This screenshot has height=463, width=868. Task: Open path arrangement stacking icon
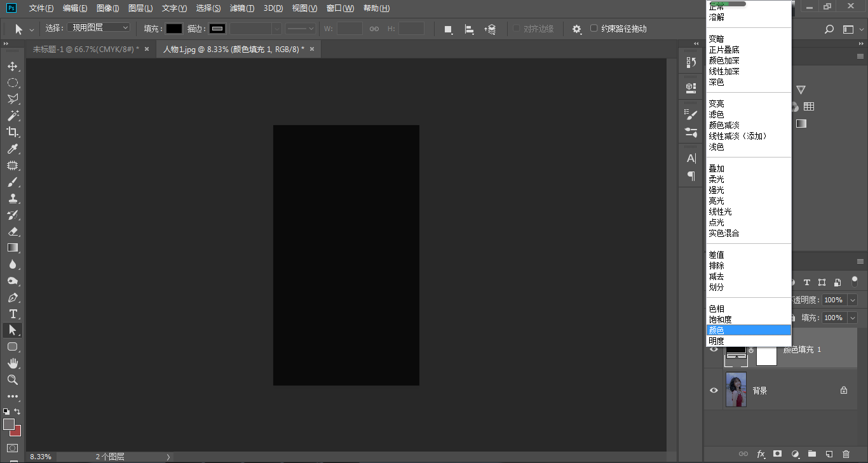click(490, 29)
